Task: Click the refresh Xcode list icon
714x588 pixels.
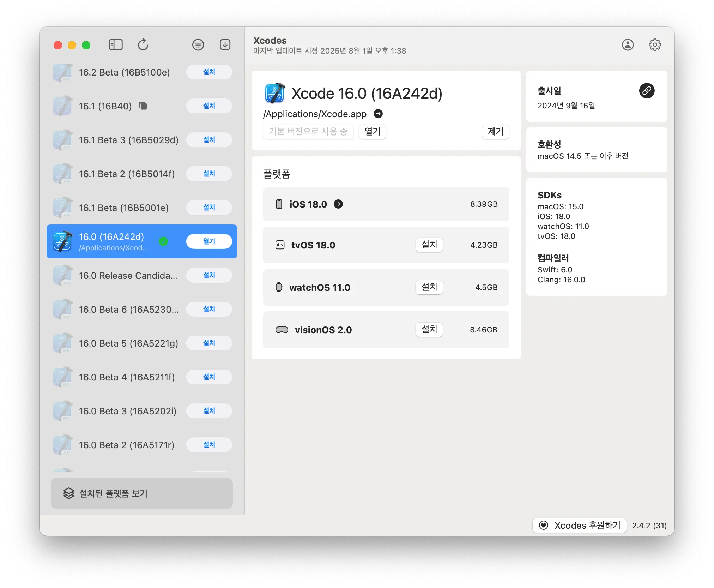Action: 143,45
